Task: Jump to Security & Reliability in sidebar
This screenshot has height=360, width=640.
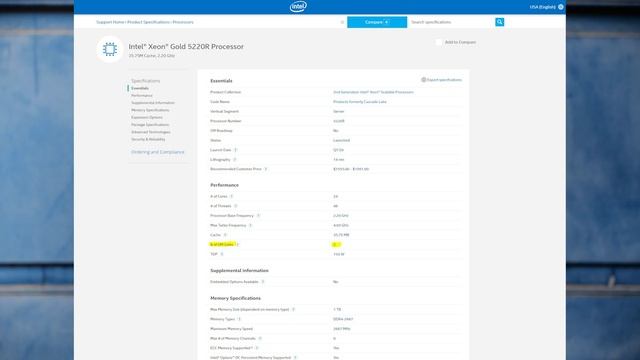Action: pos(148,140)
